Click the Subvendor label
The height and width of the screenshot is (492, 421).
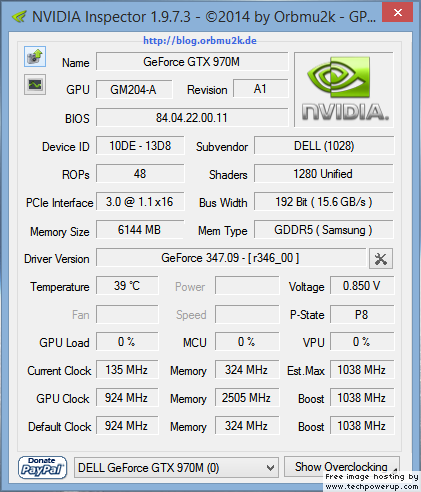[x=222, y=147]
